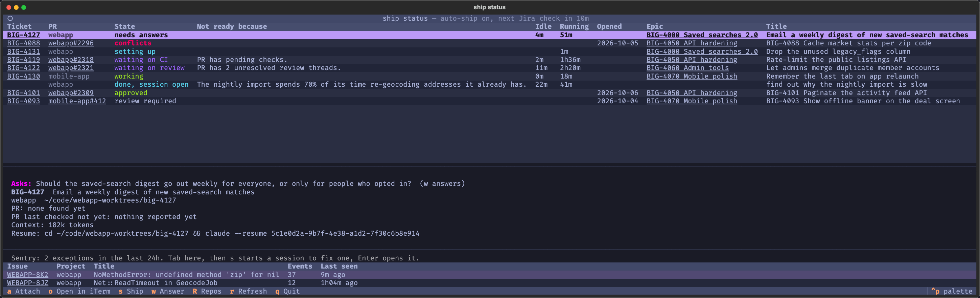Click the Resume command line text
This screenshot has height=298, width=980.
click(x=215, y=233)
